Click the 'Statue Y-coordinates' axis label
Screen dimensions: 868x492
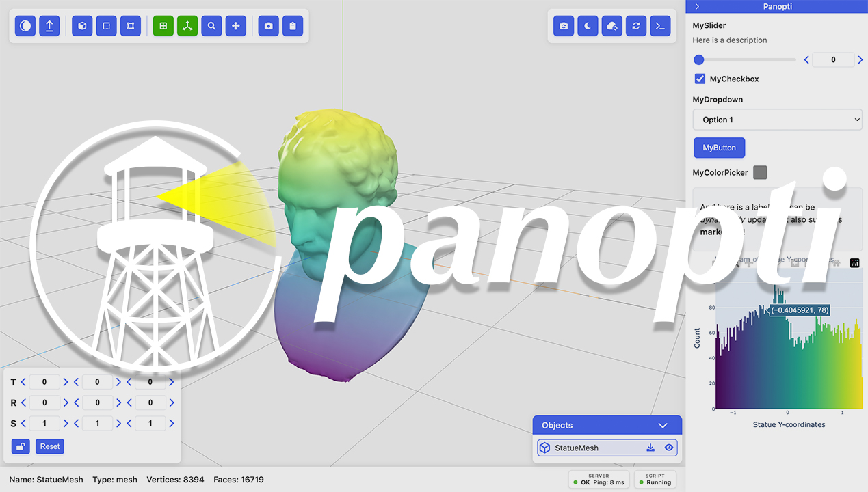(789, 424)
